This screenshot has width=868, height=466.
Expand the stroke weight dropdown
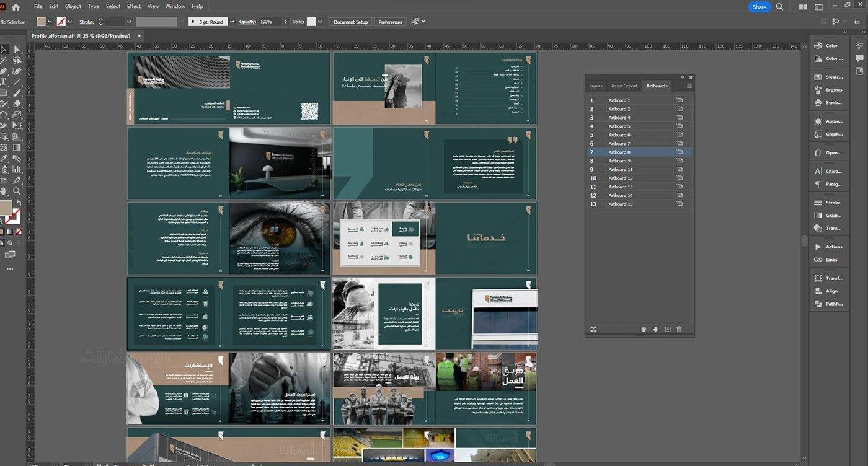(129, 22)
